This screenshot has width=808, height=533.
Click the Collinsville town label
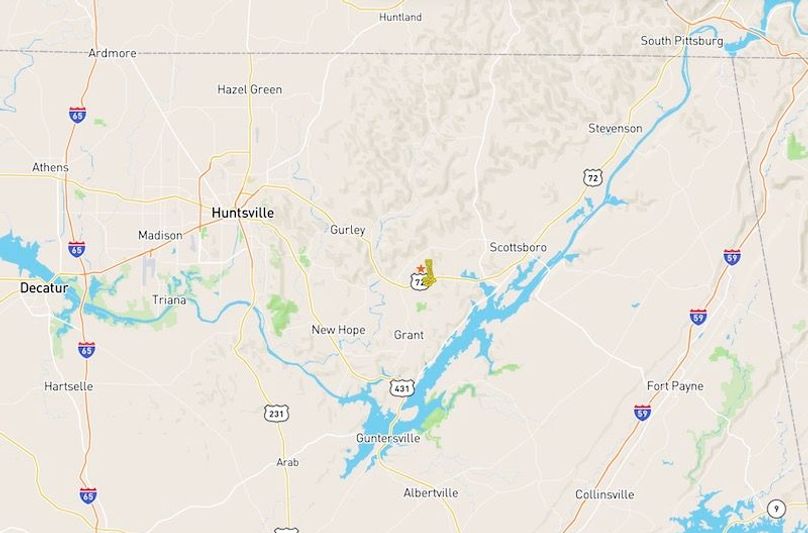coord(604,495)
